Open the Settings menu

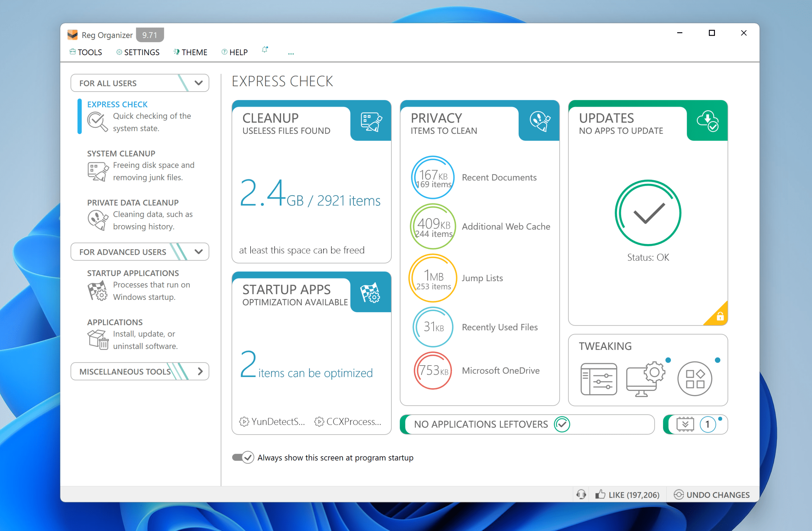coord(138,52)
